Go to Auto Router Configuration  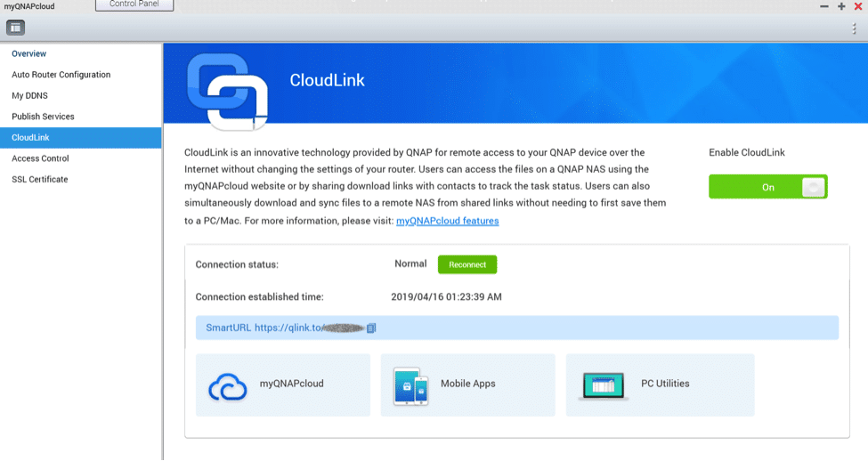(81, 75)
